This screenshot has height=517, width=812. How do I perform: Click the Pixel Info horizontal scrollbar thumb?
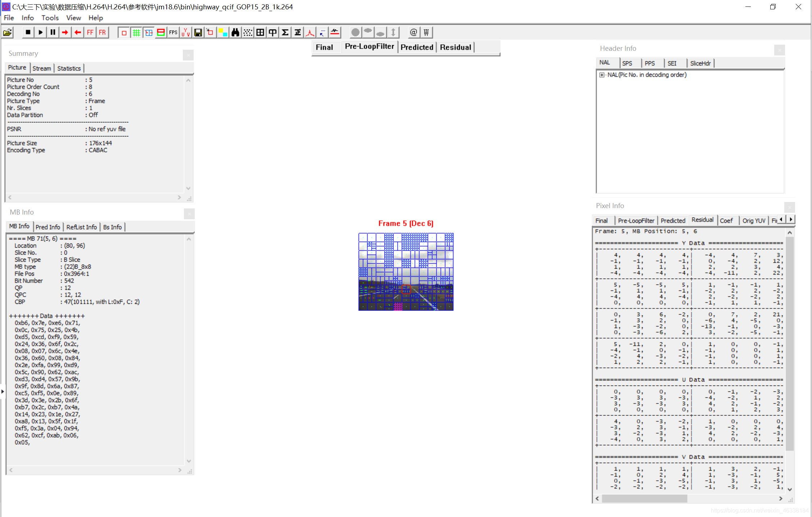tap(644, 499)
